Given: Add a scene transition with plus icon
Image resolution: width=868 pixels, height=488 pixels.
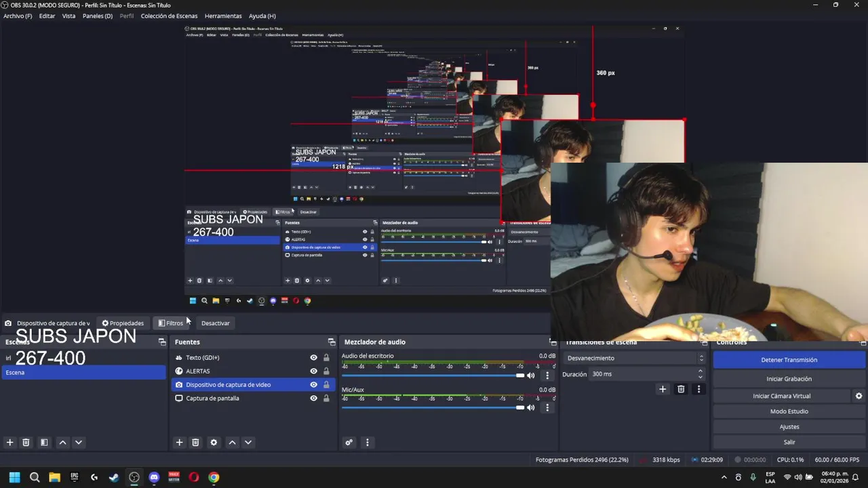Looking at the screenshot, I should coord(663,389).
